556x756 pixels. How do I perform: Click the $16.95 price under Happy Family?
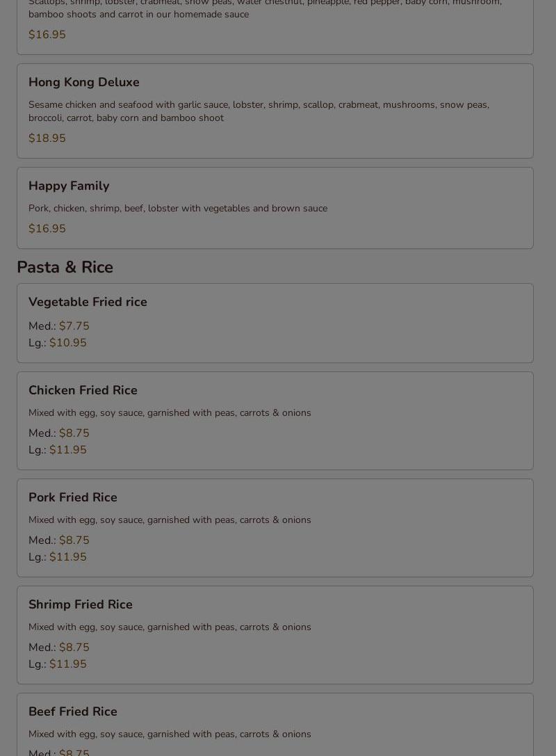(x=47, y=229)
